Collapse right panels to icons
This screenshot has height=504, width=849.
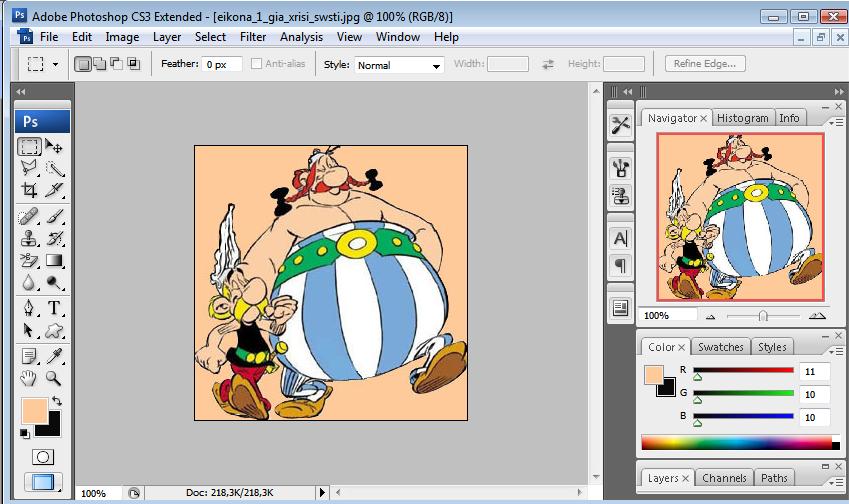(839, 91)
